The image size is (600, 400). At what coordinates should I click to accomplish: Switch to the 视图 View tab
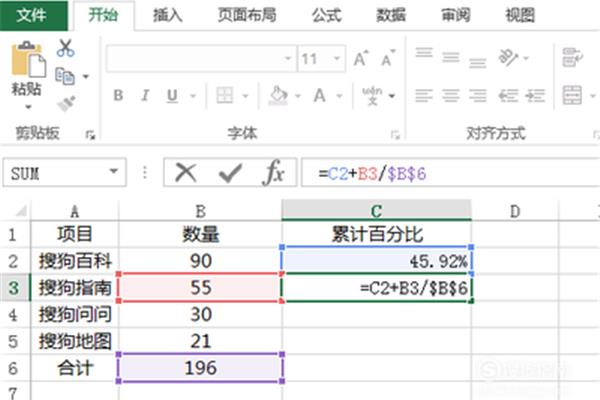coord(520,16)
